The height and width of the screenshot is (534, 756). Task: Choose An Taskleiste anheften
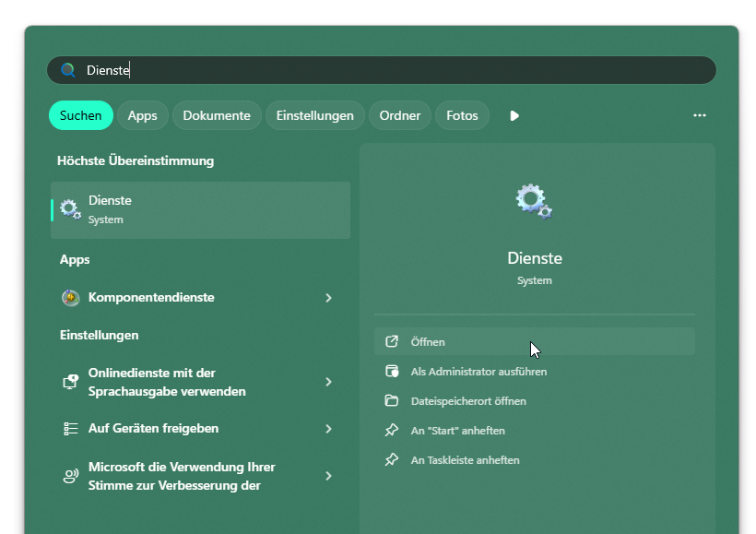tap(535, 459)
